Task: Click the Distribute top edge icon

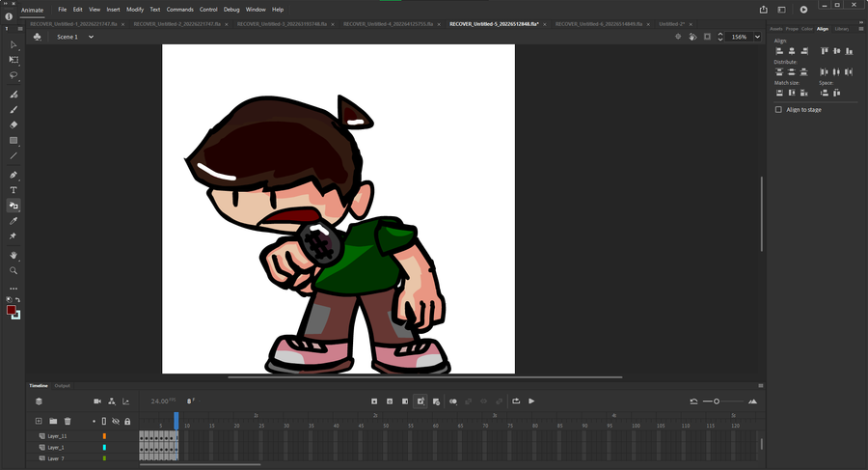Action: [x=779, y=72]
